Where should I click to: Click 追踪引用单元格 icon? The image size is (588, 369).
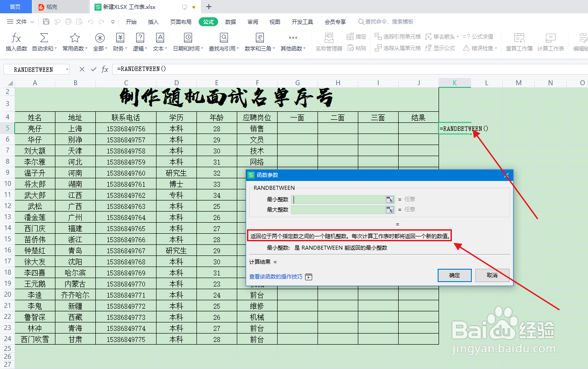(378, 36)
